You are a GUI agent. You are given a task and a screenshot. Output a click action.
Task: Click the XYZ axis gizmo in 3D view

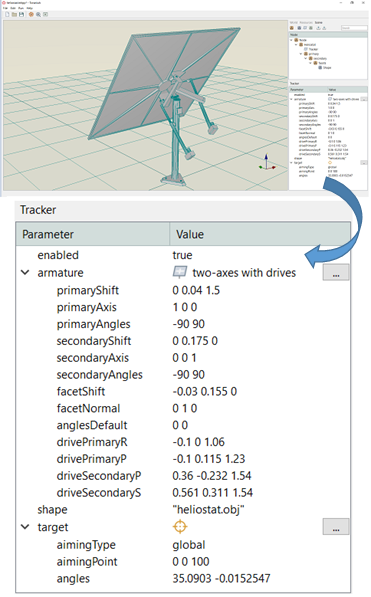point(267,163)
